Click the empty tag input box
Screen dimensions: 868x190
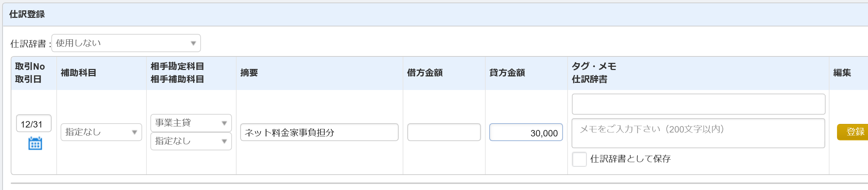coord(698,104)
